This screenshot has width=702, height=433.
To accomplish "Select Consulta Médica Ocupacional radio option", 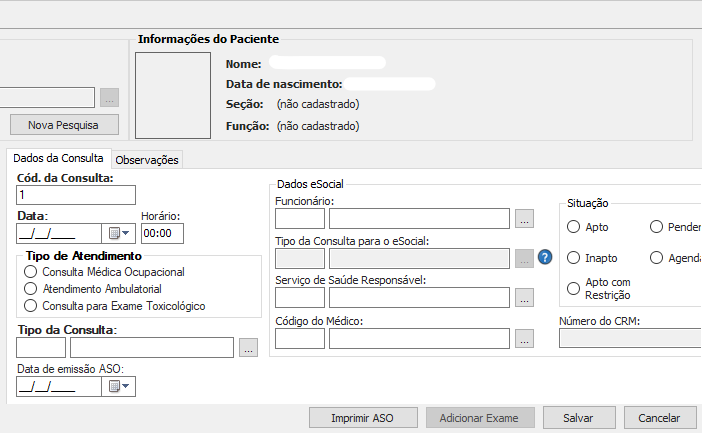I will (32, 272).
